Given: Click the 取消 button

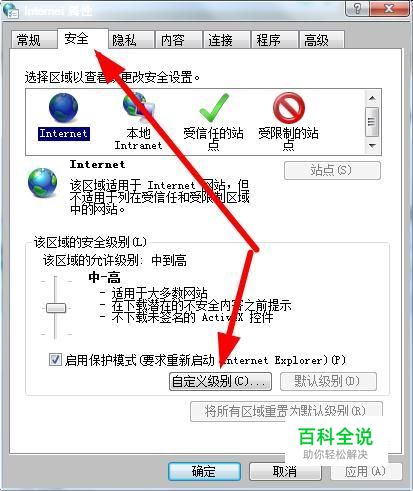Looking at the screenshot, I should pyautogui.click(x=285, y=471).
